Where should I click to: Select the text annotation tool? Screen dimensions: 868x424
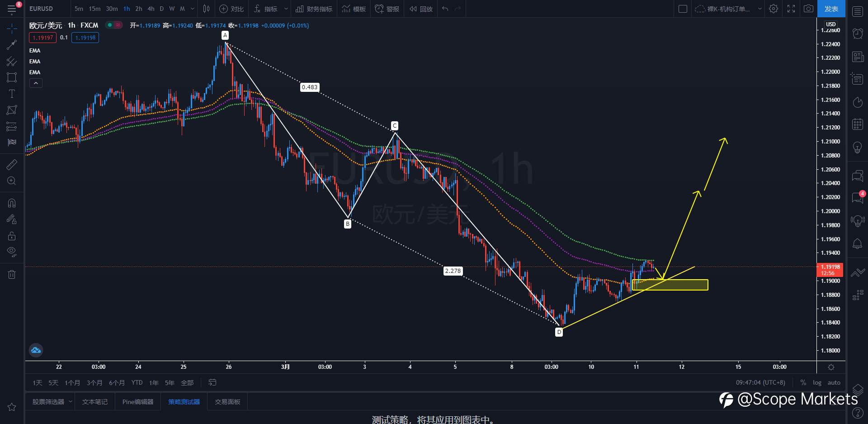tap(12, 94)
